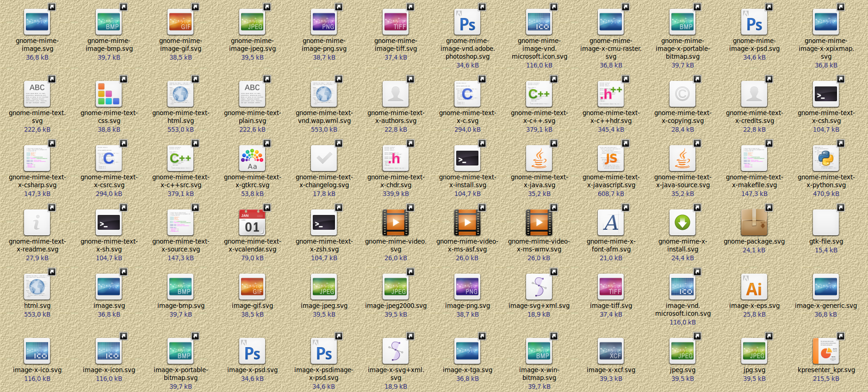This screenshot has height=392, width=868.
Task: Click the "jpg.svg" file name
Action: click(x=754, y=370)
